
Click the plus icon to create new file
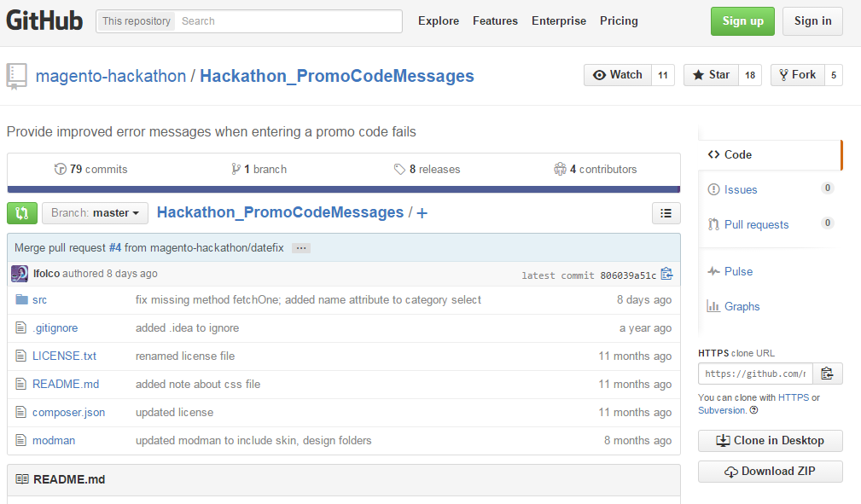click(422, 213)
